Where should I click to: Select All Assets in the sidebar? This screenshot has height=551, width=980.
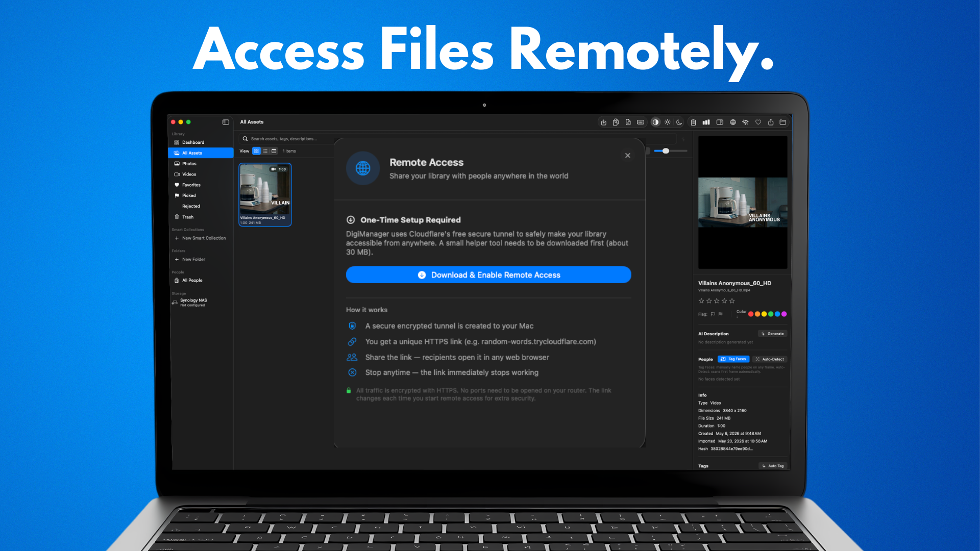[201, 153]
